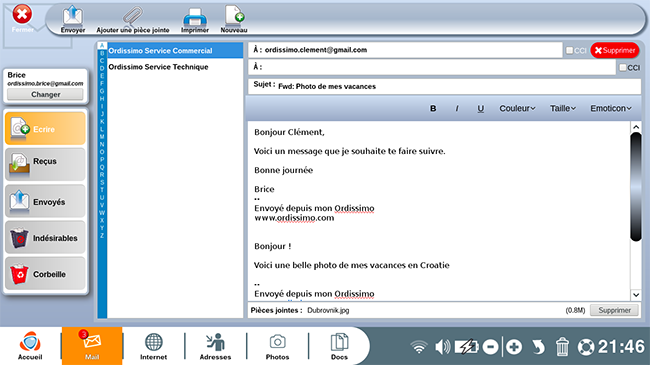This screenshot has height=365, width=650.
Task: Select contact Ordissimo Service Commercial
Action: click(x=175, y=51)
